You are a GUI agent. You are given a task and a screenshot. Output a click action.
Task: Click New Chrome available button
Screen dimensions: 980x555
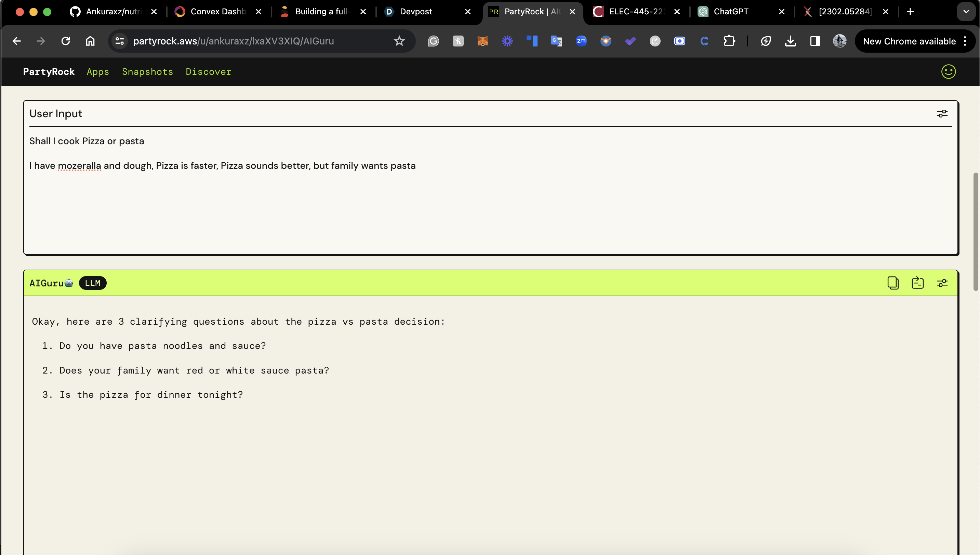point(909,41)
